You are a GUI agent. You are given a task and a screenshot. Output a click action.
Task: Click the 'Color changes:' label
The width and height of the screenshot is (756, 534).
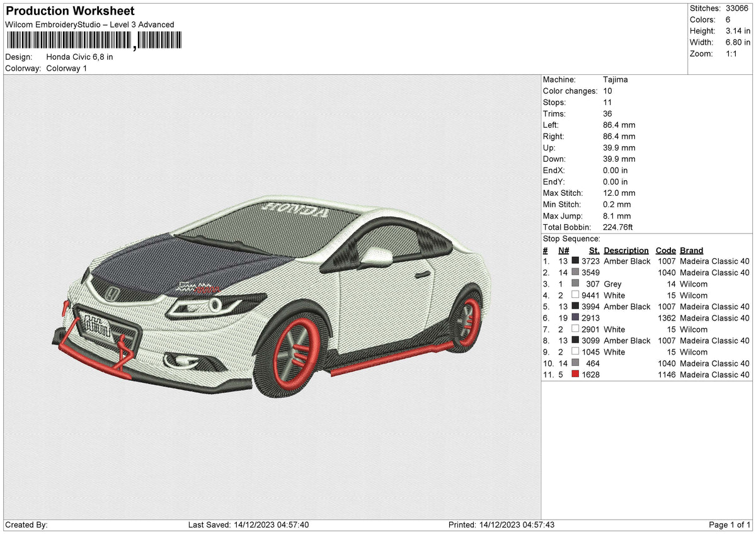click(570, 91)
